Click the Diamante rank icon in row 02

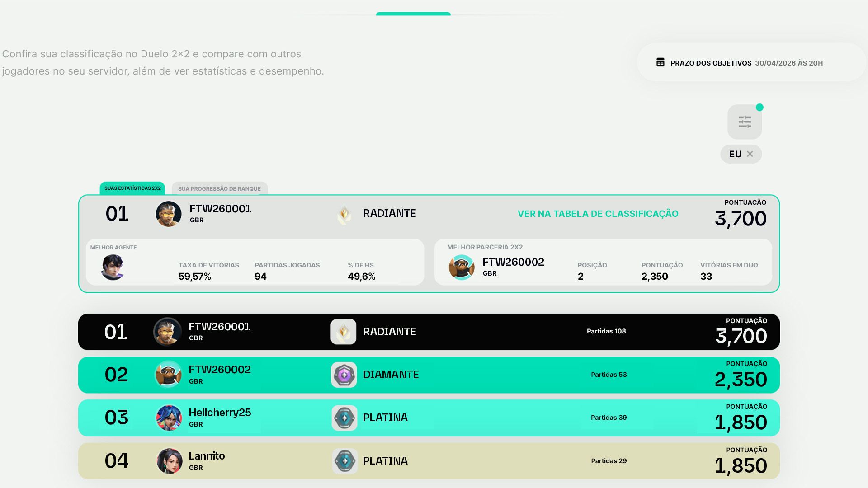tap(344, 375)
